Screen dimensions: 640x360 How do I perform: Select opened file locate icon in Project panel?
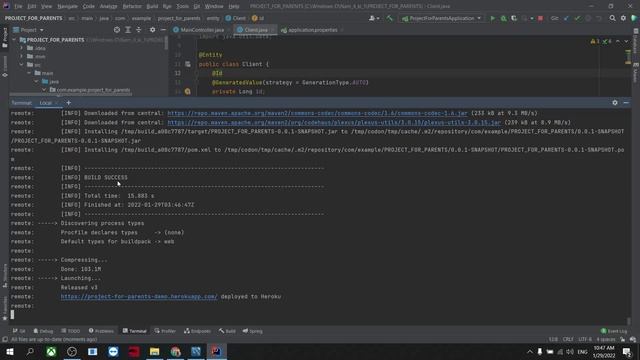pyautogui.click(x=117, y=30)
